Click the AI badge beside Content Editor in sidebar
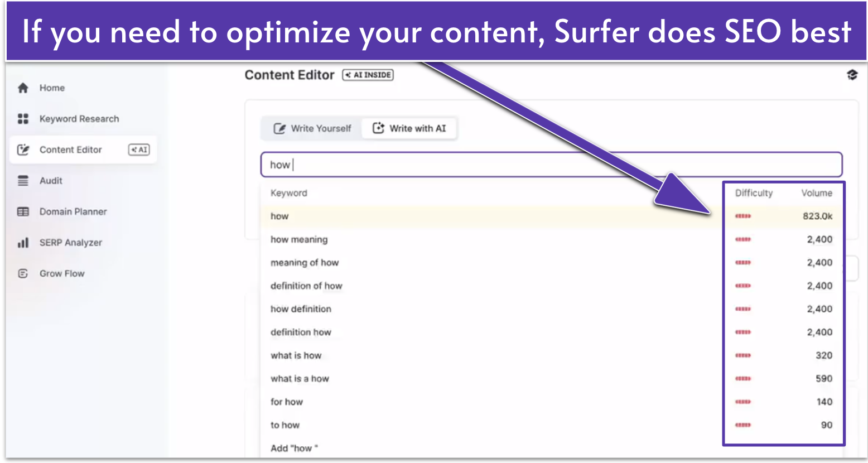Image resolution: width=868 pixels, height=463 pixels. (x=139, y=149)
